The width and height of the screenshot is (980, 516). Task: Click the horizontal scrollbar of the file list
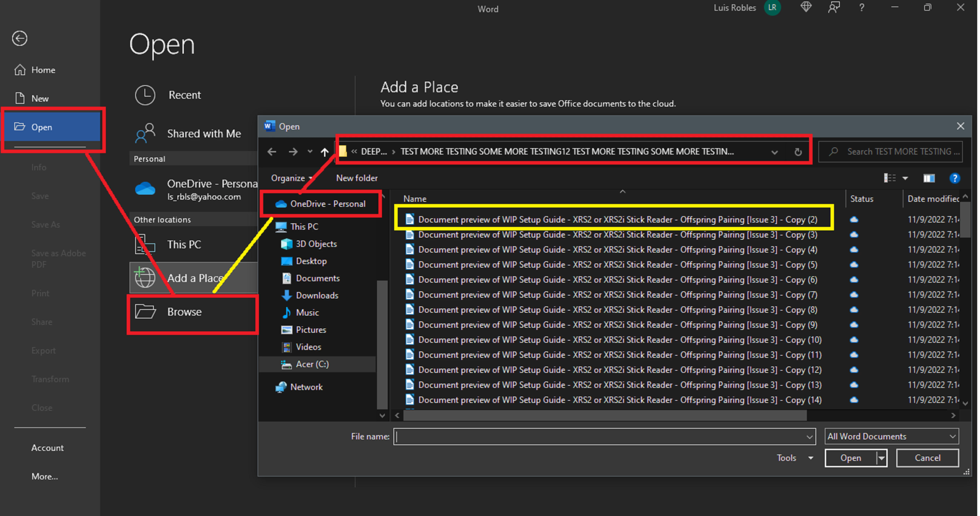tap(605, 416)
